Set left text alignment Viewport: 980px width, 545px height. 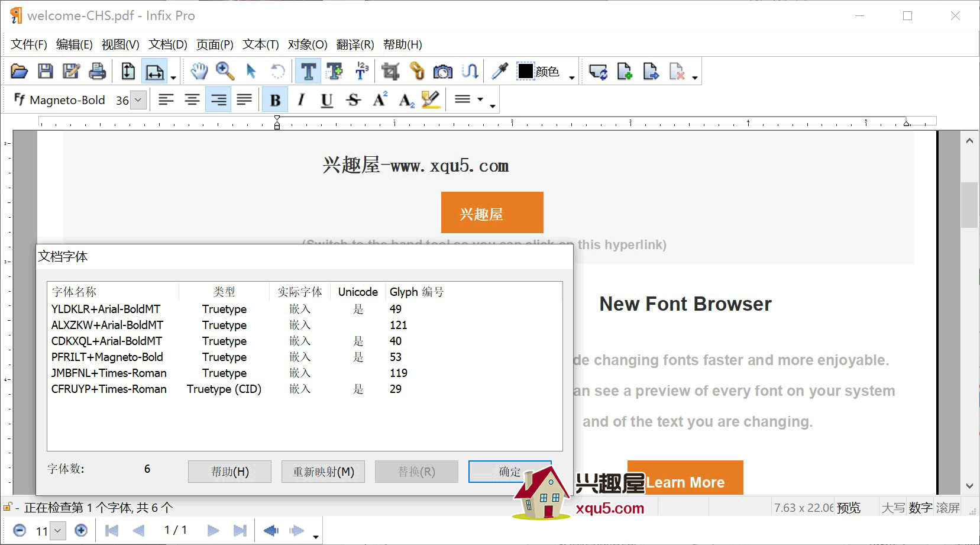point(166,99)
